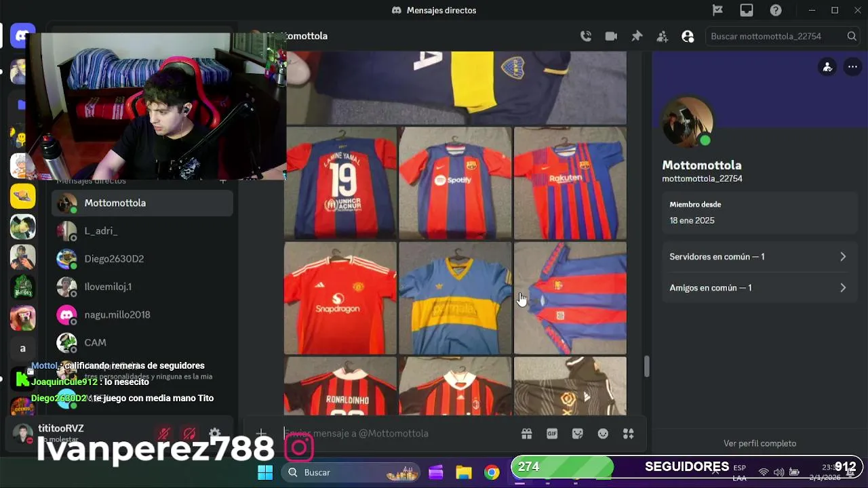
Task: Open the Spotify Barcelona jersey image
Action: tap(455, 183)
